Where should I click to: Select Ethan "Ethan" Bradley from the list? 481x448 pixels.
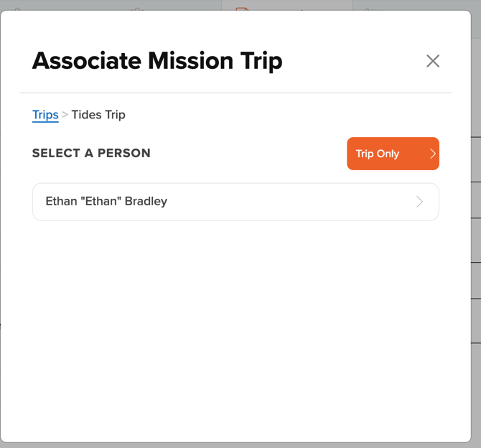pos(235,202)
